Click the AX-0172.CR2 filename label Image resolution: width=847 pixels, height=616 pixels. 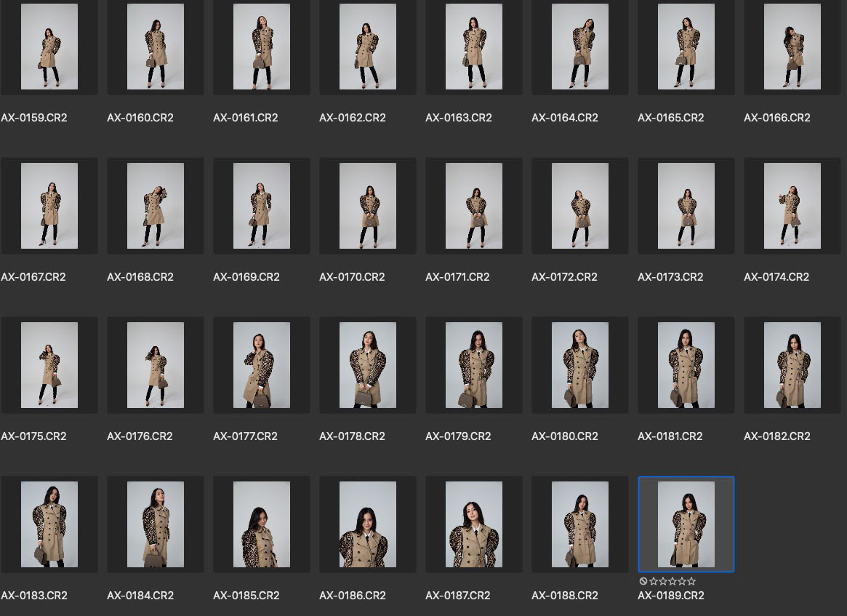[564, 277]
